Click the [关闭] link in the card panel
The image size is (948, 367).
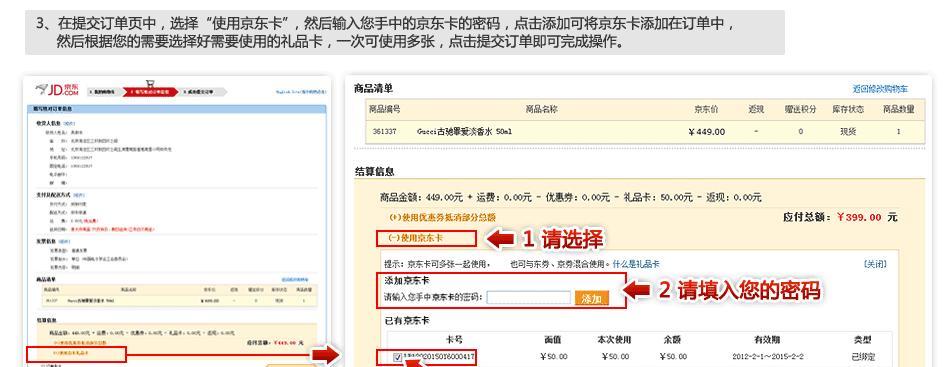875,264
